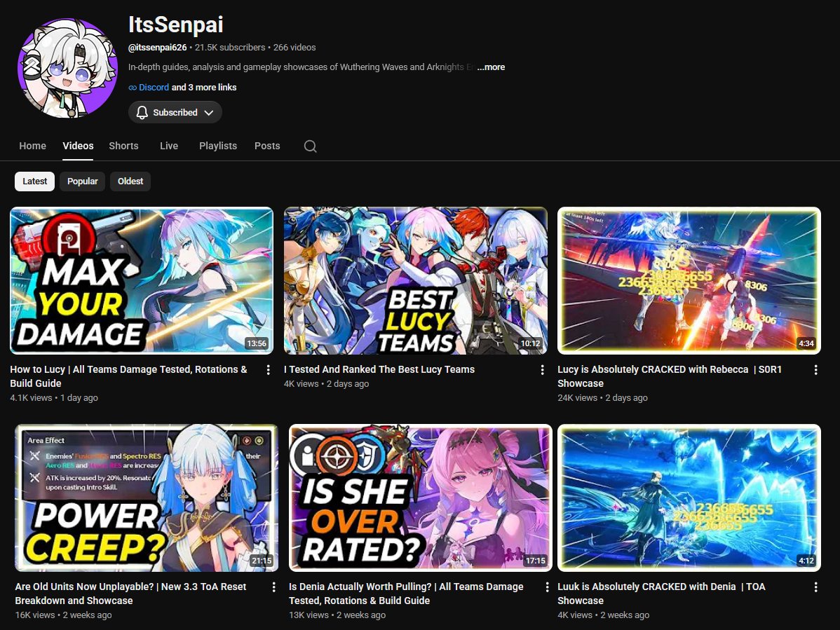
Task: Switch to the Live tab
Action: coord(169,146)
